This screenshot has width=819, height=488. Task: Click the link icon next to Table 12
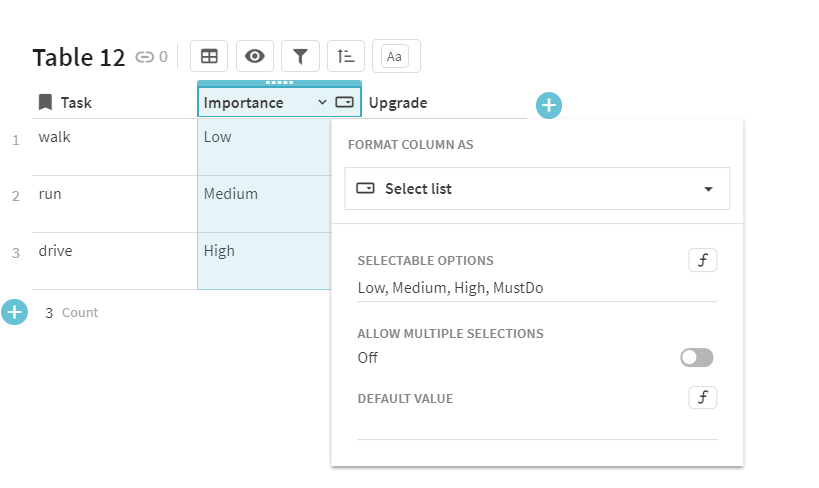(x=145, y=57)
